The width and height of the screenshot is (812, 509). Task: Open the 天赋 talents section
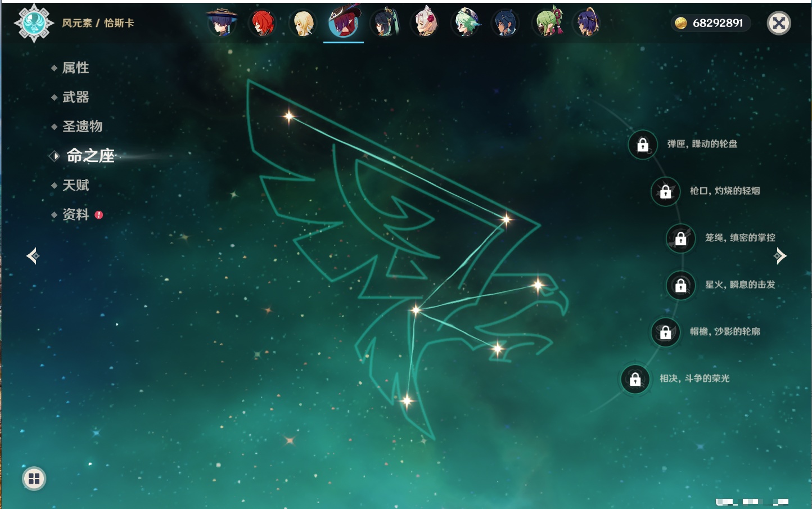pos(75,185)
